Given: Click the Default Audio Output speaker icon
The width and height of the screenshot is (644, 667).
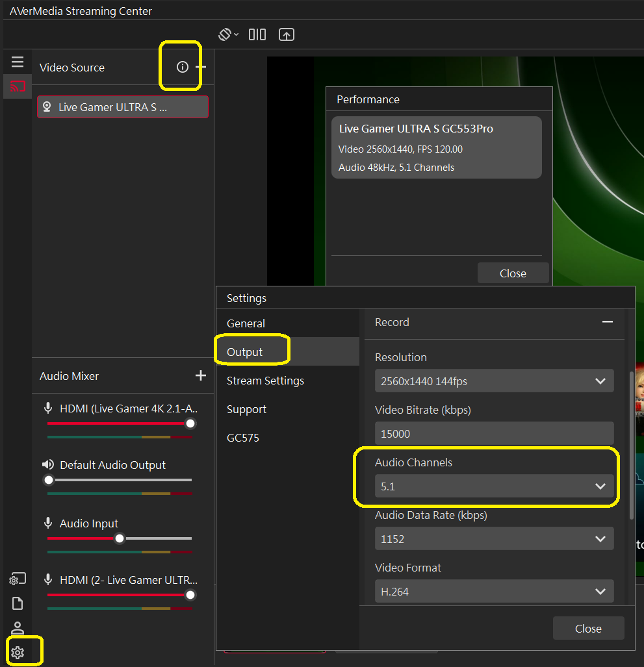Looking at the screenshot, I should point(47,465).
